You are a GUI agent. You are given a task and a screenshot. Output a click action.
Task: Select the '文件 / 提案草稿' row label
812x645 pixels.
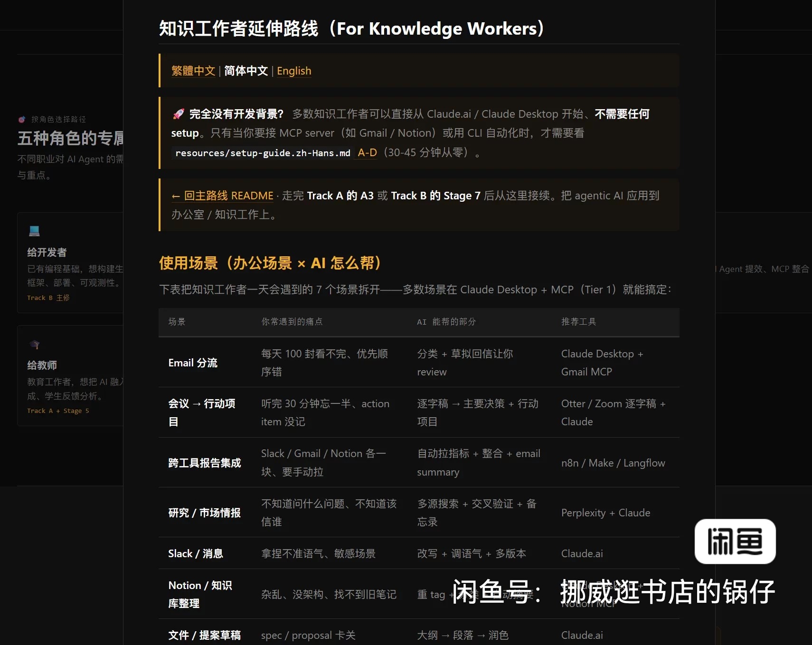(205, 635)
